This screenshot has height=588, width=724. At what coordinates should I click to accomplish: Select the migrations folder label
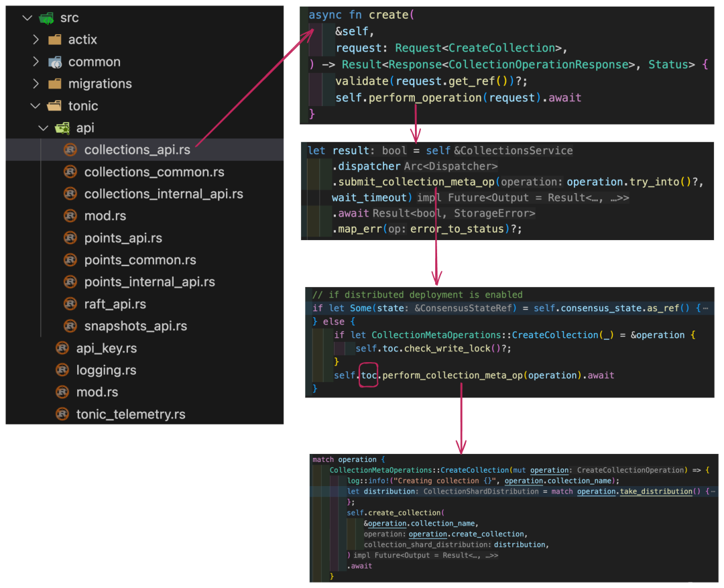[100, 84]
